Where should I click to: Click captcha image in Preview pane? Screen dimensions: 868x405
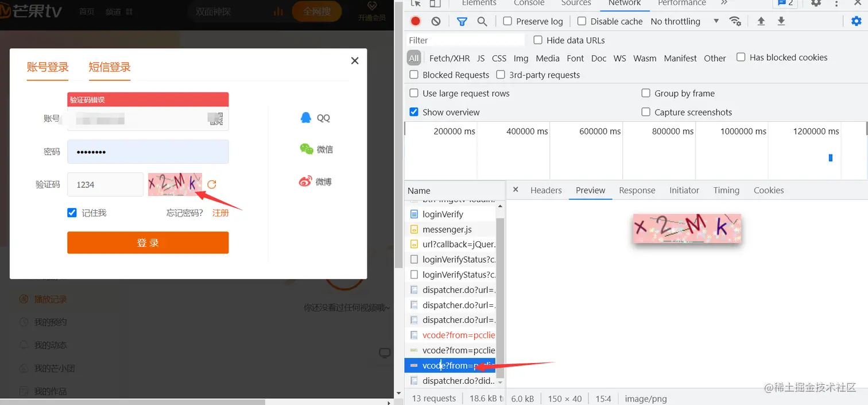tap(687, 228)
